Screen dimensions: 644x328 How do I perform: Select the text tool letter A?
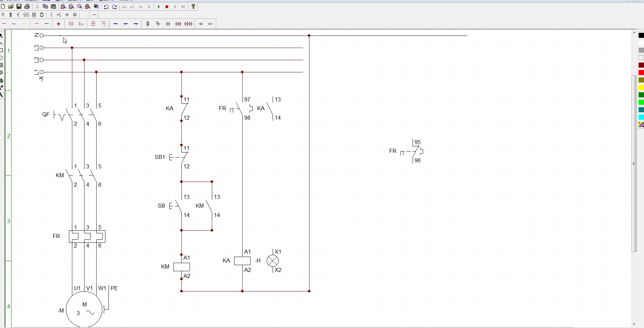(x=2, y=95)
